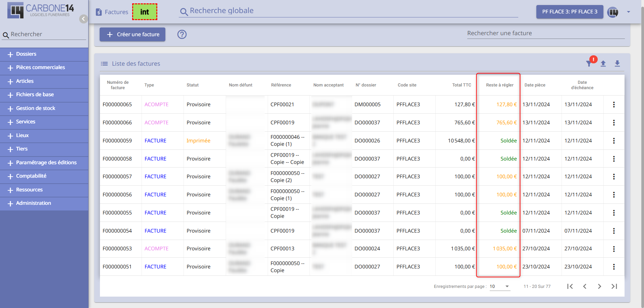The width and height of the screenshot is (644, 308).
Task: Open row actions menu for F000000066
Action: (614, 123)
